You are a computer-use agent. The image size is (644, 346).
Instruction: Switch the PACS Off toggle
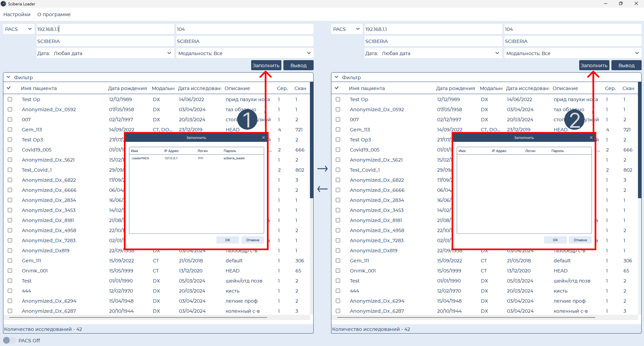coord(9,340)
